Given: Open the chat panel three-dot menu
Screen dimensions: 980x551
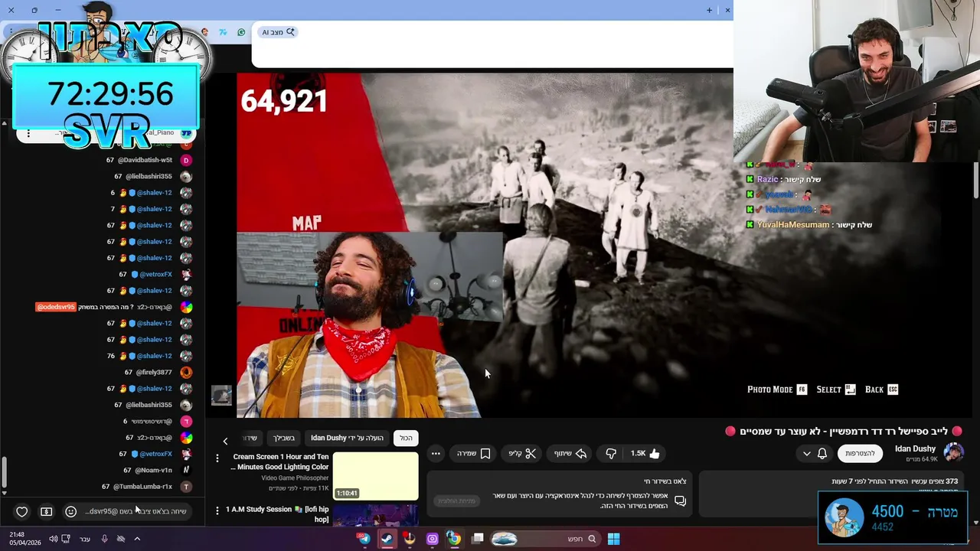Looking at the screenshot, I should coord(28,133).
